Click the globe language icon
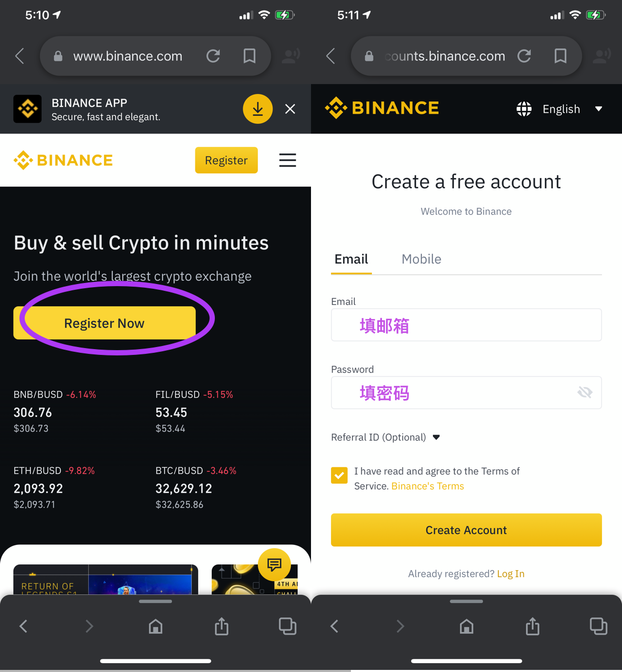 tap(523, 109)
